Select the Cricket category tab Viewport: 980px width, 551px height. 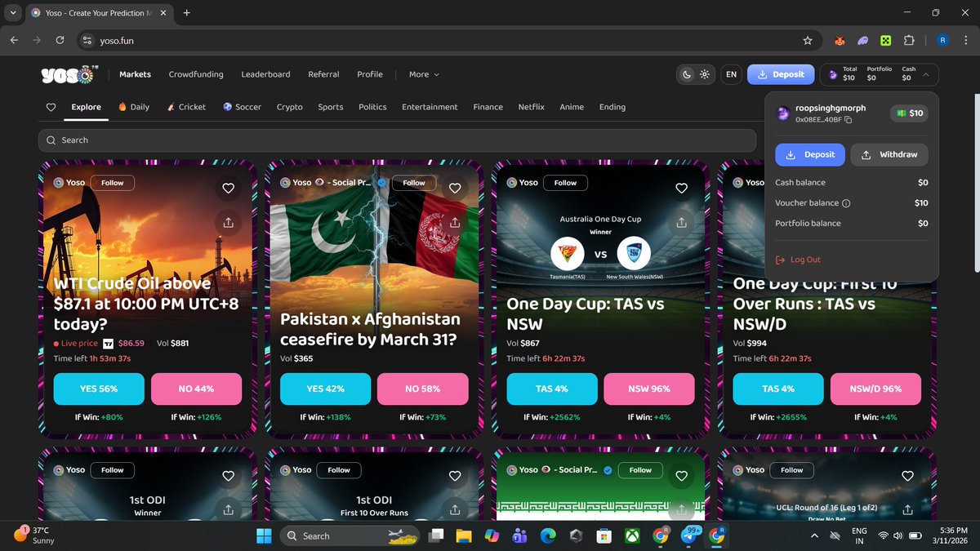click(x=186, y=107)
